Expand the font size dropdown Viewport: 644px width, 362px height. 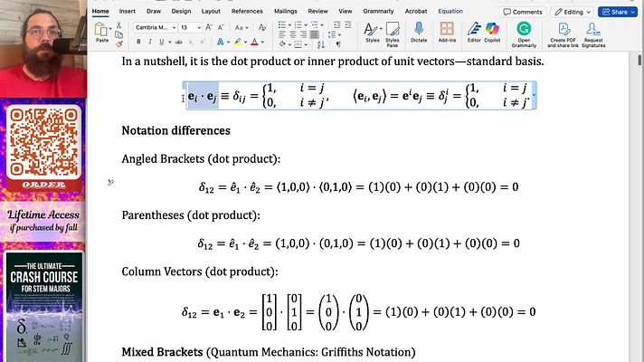click(198, 28)
